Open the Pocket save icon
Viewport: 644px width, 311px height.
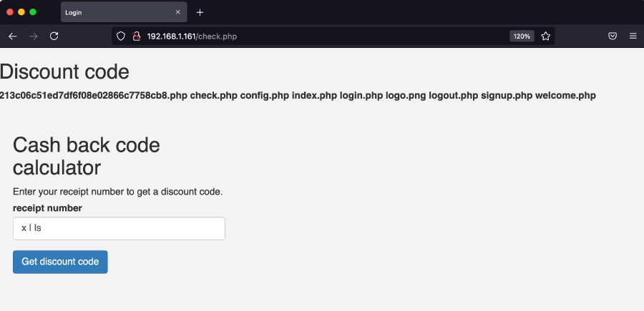tap(613, 36)
